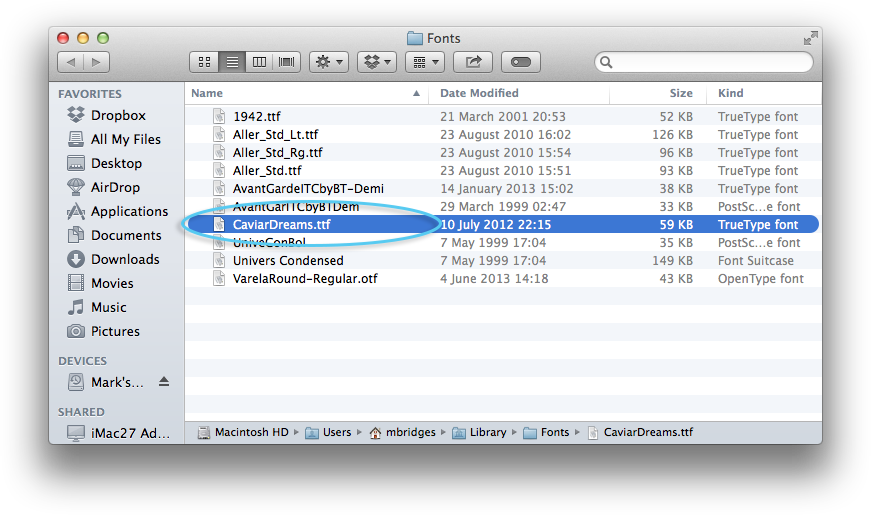Click the Fonts folder icon in title bar
This screenshot has width=871, height=515.
414,38
